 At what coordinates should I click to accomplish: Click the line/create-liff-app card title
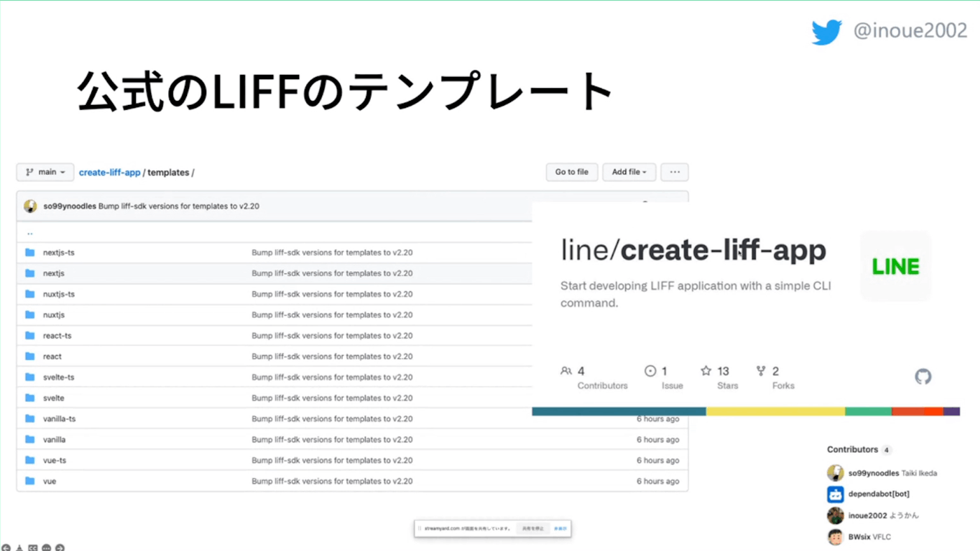(x=694, y=250)
